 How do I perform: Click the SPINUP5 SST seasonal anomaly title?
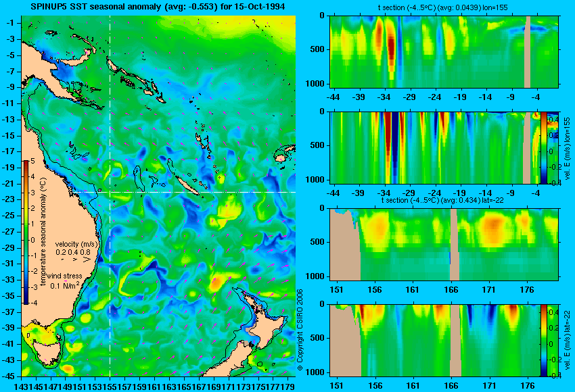(158, 6)
